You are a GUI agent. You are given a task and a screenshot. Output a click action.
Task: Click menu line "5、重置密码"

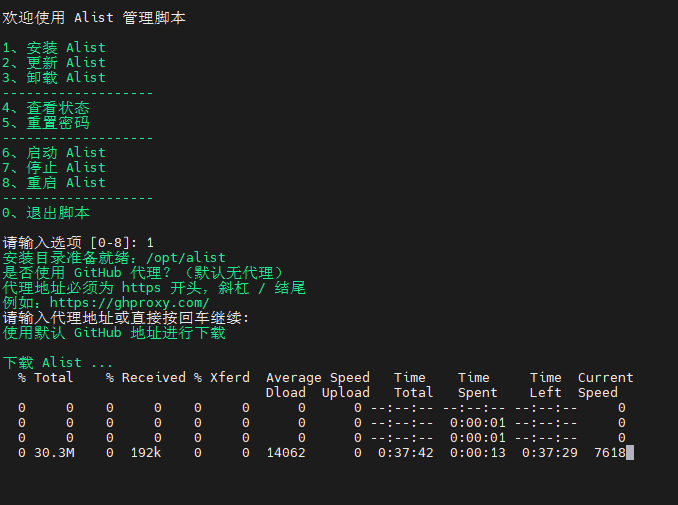(x=46, y=123)
